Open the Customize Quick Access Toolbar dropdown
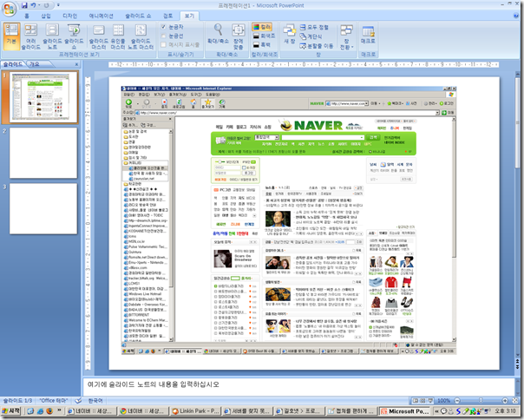Viewport: 524px width, 420px height. [58, 5]
